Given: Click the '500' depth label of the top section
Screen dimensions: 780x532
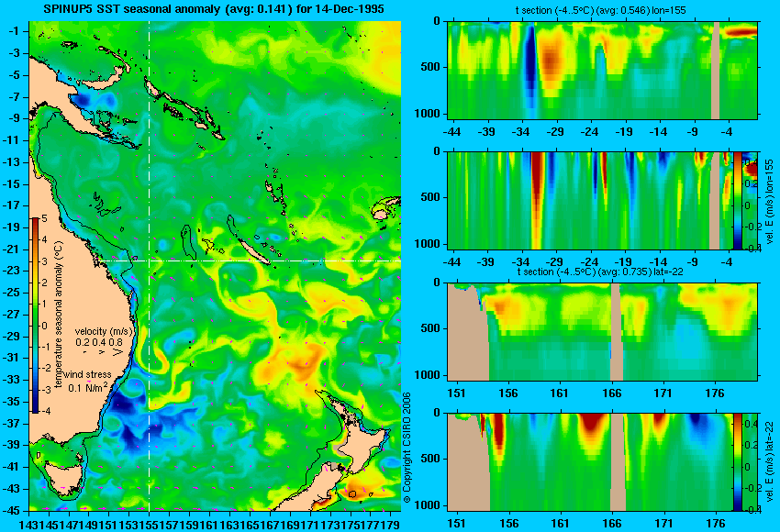Looking at the screenshot, I should point(430,67).
